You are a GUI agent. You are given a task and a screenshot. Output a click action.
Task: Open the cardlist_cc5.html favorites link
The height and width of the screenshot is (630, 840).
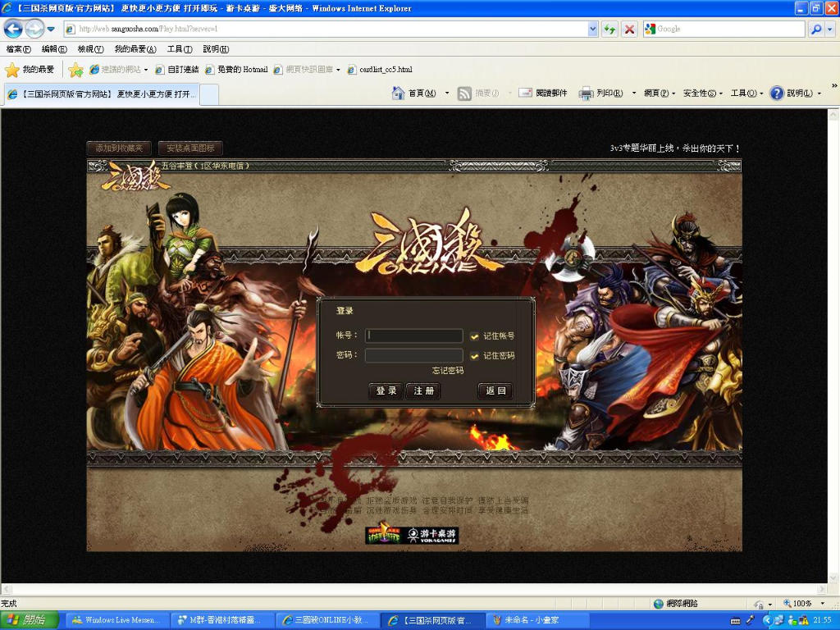pos(380,70)
